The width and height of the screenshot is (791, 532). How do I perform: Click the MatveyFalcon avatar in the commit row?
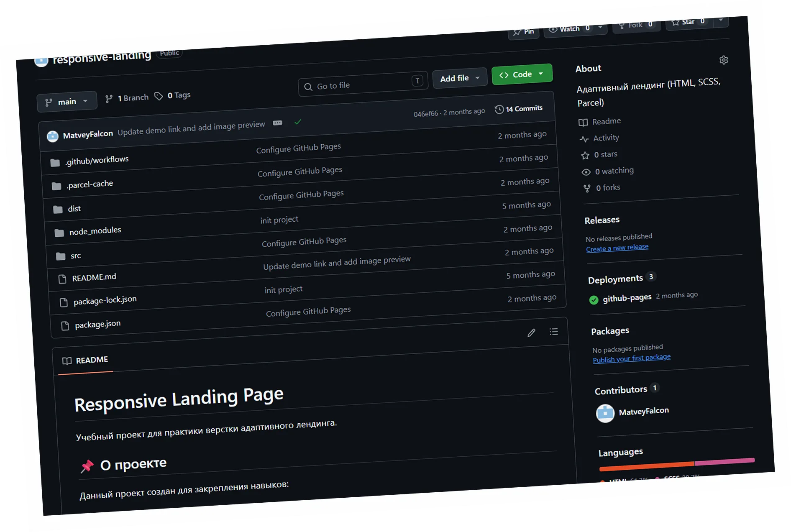pos(53,136)
